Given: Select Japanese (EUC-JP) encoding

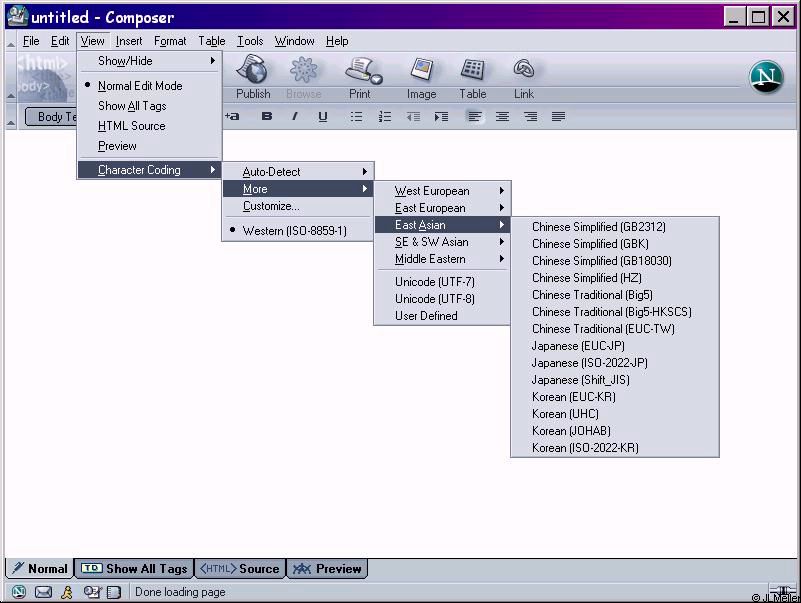Looking at the screenshot, I should pos(615,345).
